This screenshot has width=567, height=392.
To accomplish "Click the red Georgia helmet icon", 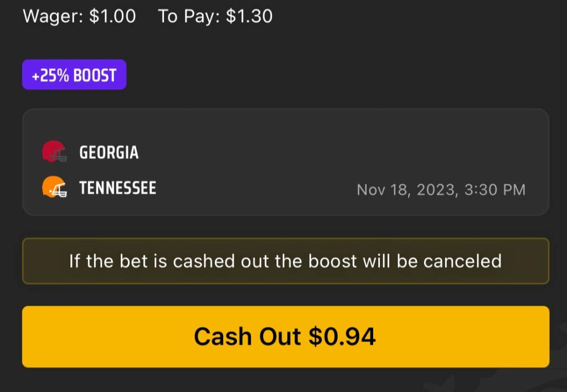I will coord(54,152).
